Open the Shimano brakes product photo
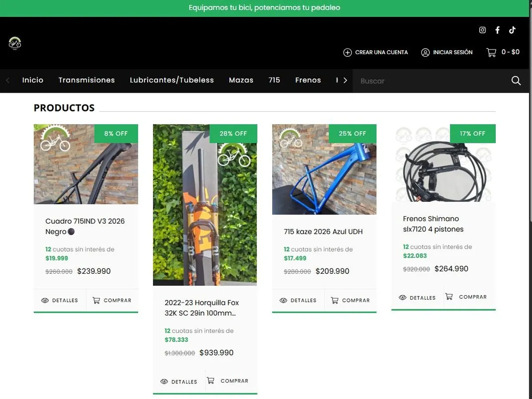 443,163
